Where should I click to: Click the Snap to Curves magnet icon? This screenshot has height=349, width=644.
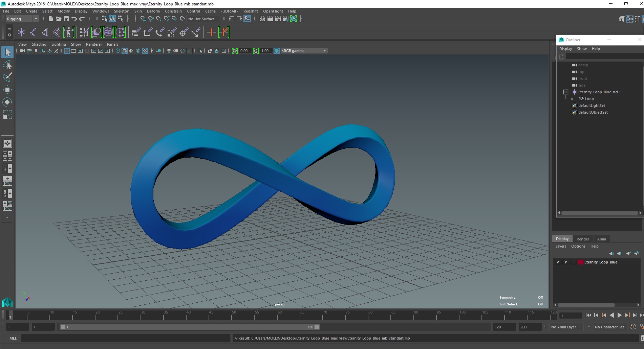point(151,19)
